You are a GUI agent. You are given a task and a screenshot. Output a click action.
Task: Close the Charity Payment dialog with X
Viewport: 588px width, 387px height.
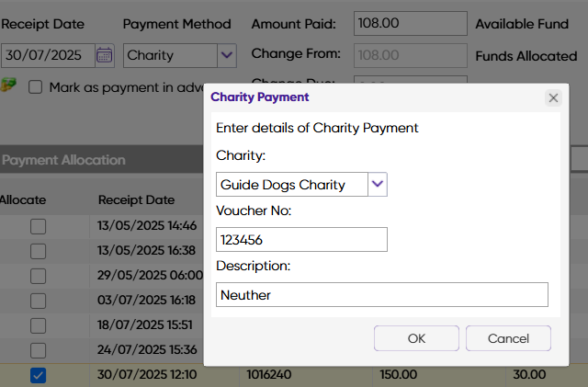pos(552,97)
